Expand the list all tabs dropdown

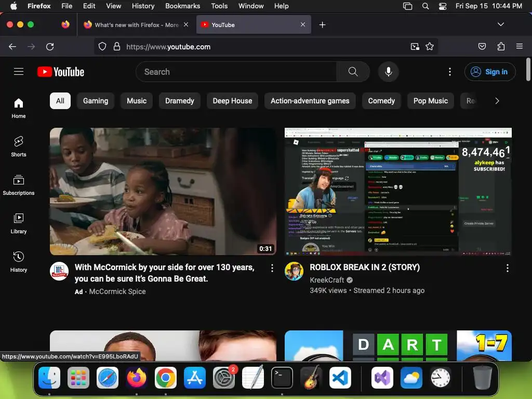[500, 24]
